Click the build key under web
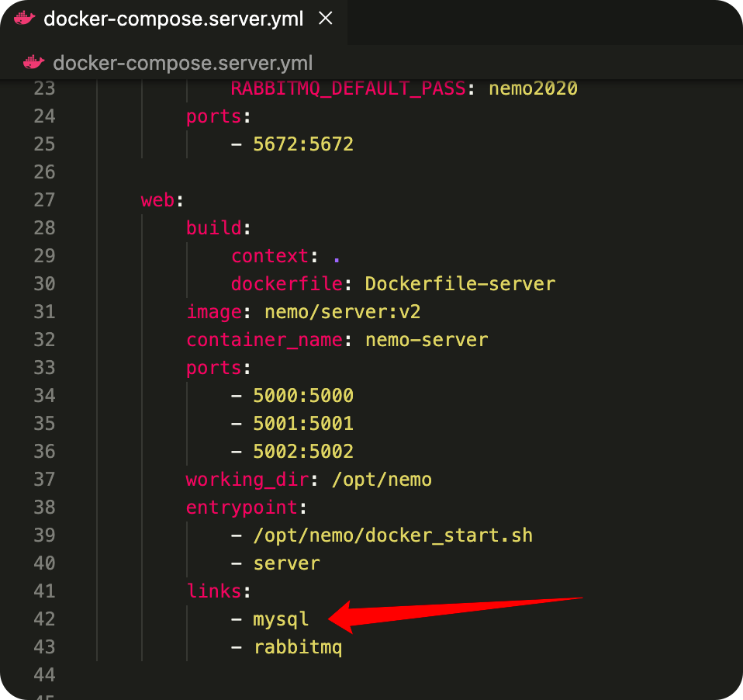This screenshot has height=700, width=743. click(x=214, y=227)
